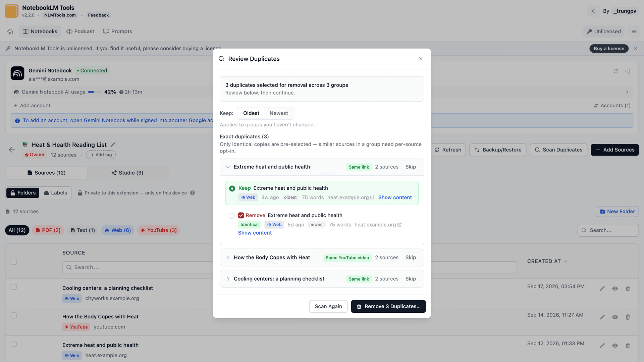The width and height of the screenshot is (644, 362).
Task: Click edit pencil for Extreme heat row
Action: tap(602, 346)
